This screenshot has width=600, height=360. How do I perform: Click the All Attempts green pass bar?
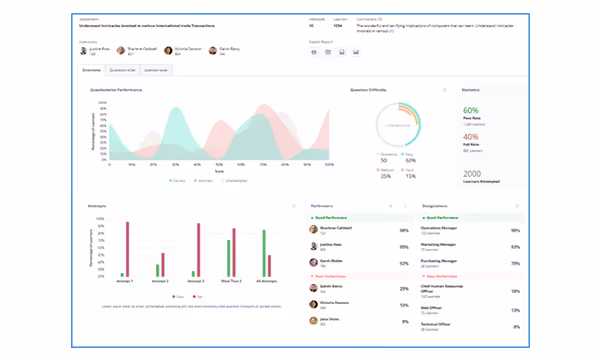264,253
